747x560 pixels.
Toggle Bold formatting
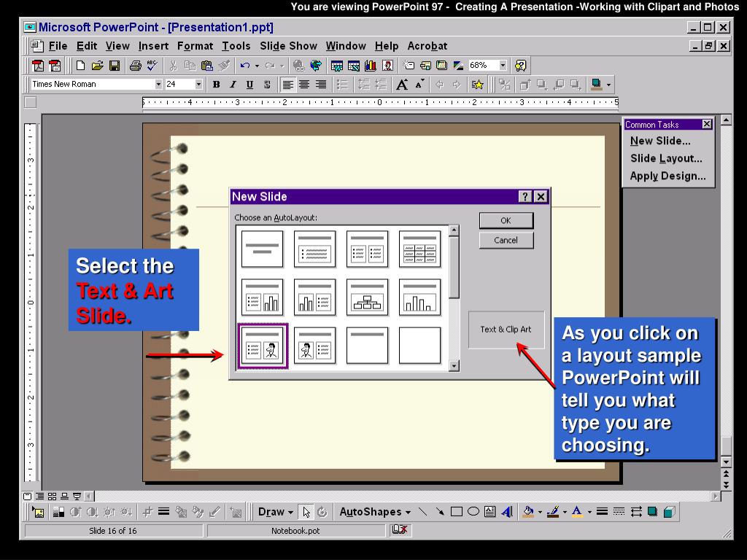[x=216, y=85]
